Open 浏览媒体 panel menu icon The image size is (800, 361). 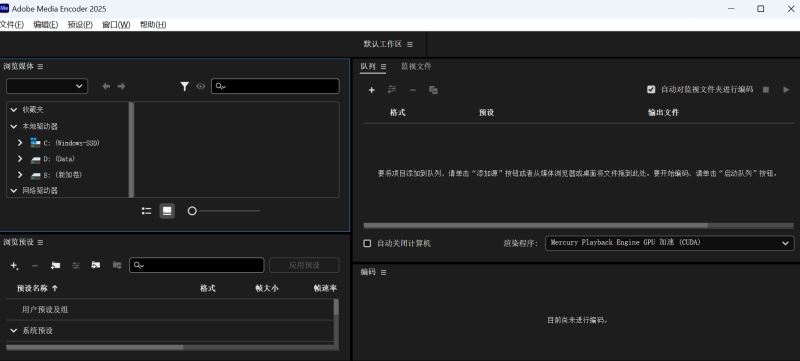40,66
